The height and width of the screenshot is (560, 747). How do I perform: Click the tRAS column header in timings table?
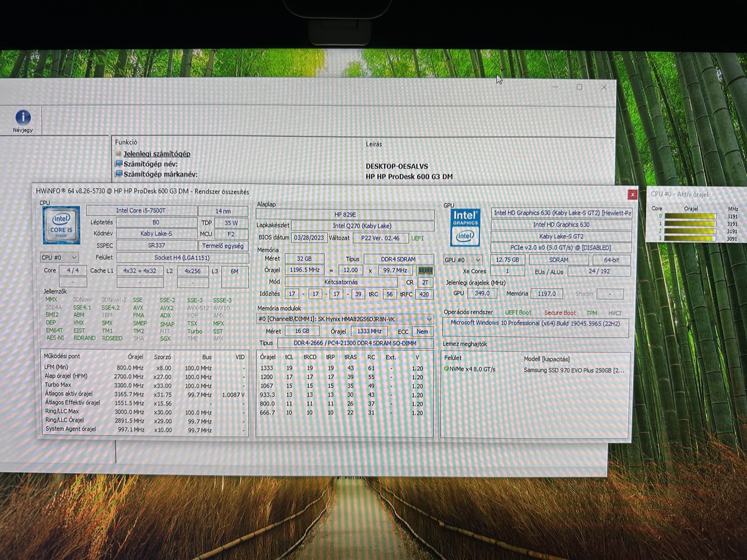(x=350, y=357)
